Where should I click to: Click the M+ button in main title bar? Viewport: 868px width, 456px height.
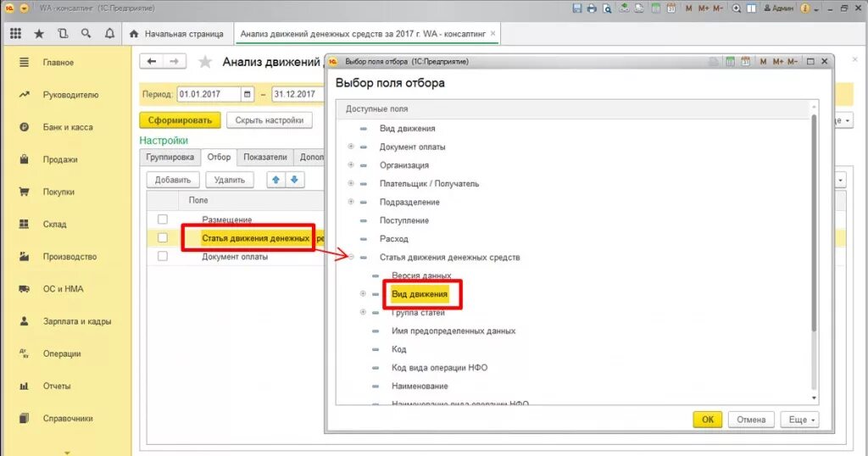coord(703,8)
